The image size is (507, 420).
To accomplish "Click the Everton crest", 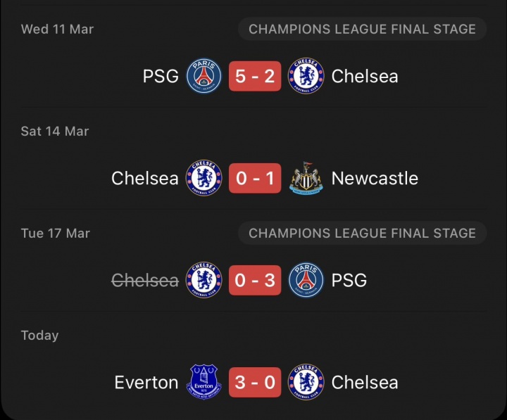I will coord(204,382).
